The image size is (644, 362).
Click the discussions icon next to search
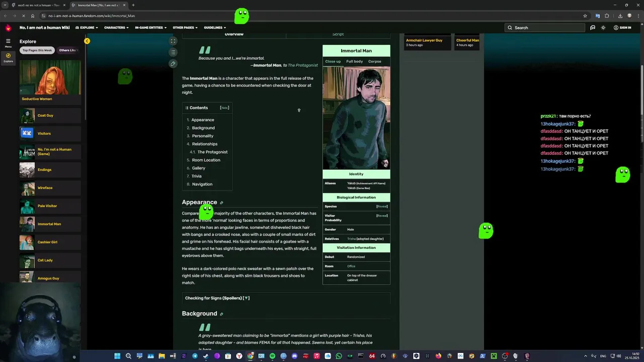[x=593, y=28]
